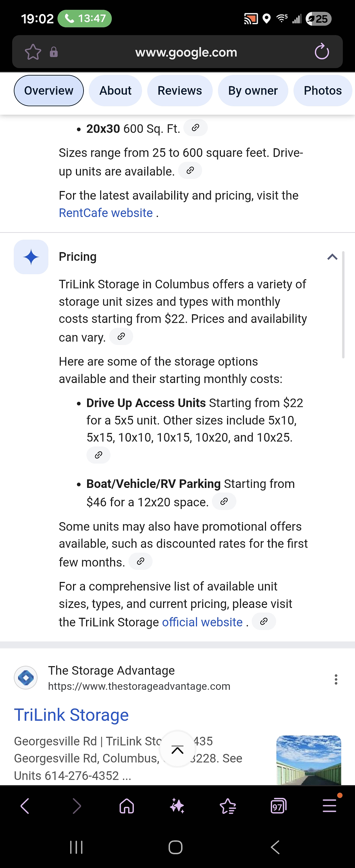The height and width of the screenshot is (868, 355).
Task: Switch to the About tab
Action: pos(115,90)
